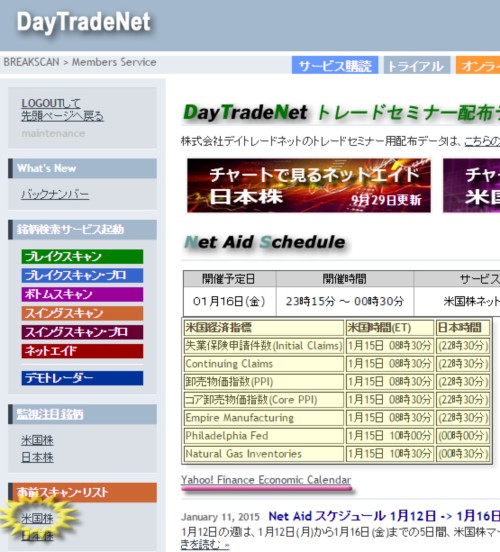Click 米国時間(ET) column header
500x552 pixels.
click(390, 328)
